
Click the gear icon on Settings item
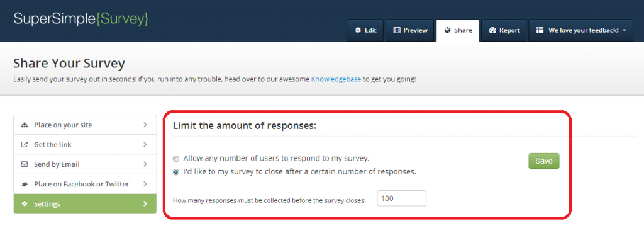point(25,203)
